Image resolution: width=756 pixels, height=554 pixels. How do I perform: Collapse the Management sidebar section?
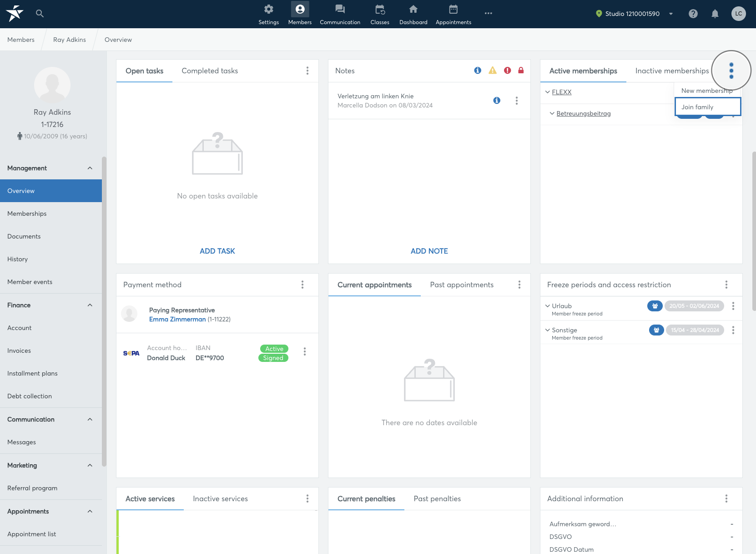[x=90, y=168]
